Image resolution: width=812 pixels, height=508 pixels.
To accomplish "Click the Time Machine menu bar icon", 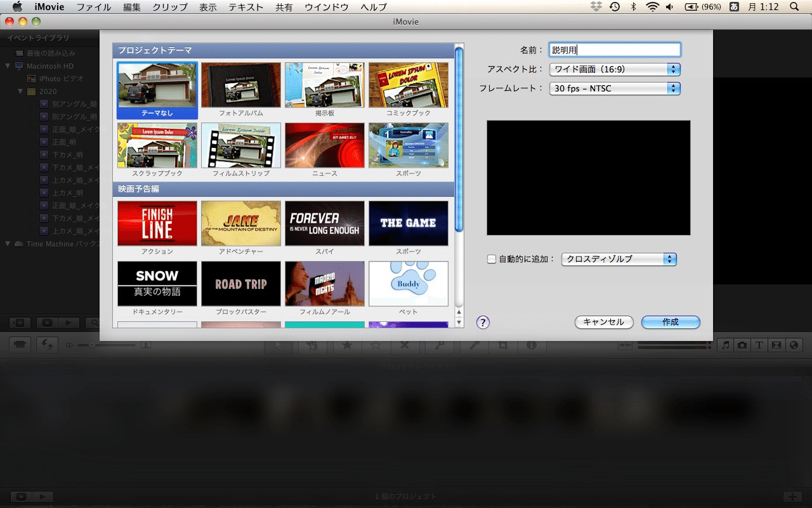I will pos(614,7).
